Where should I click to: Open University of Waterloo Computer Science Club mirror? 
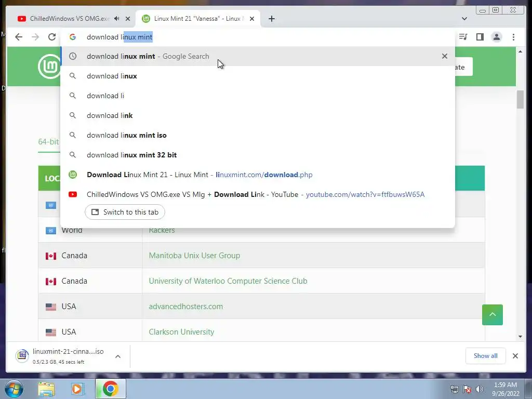coord(228,281)
